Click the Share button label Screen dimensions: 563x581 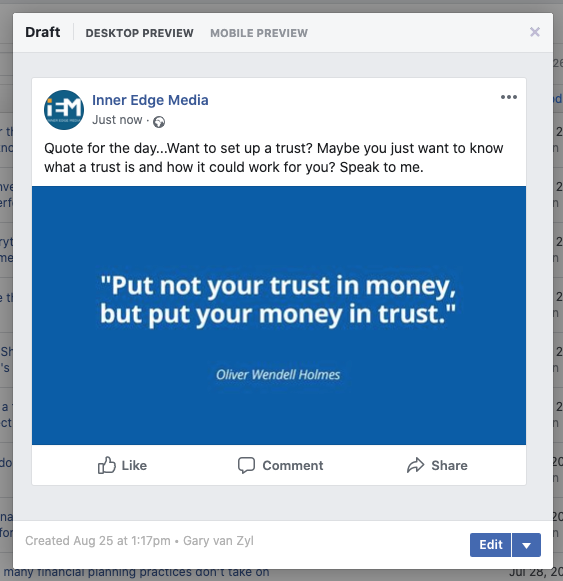449,465
